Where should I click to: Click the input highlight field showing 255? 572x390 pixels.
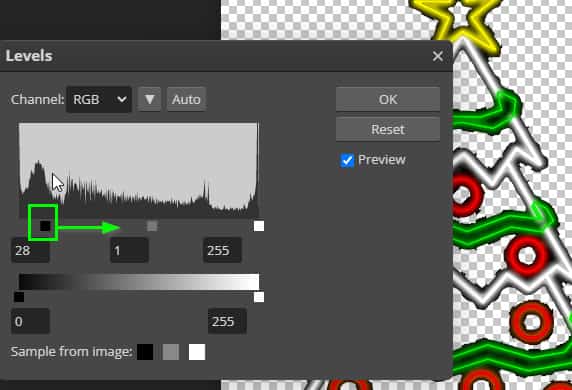[x=222, y=250]
